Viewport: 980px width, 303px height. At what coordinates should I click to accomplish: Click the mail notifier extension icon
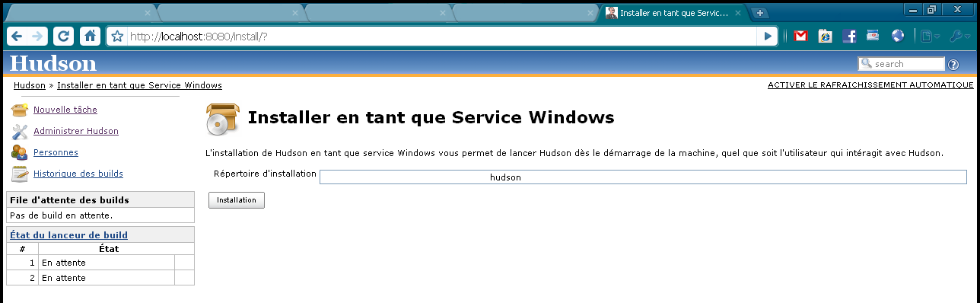point(873,36)
